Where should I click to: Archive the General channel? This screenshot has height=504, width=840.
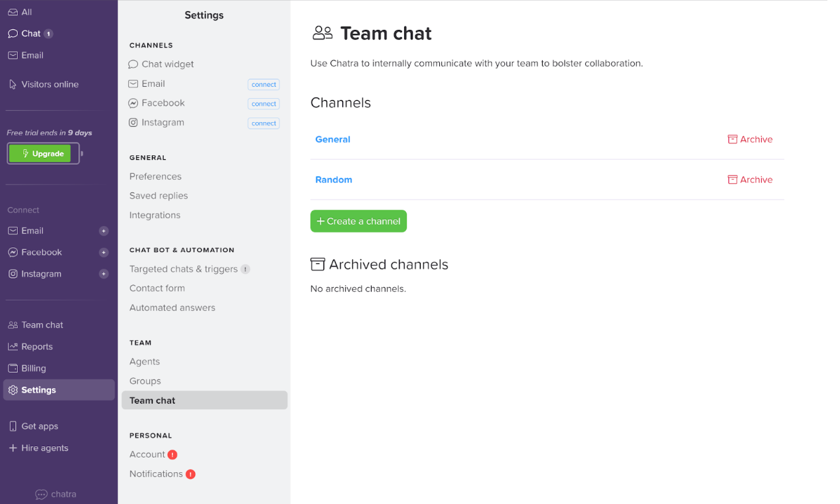(x=750, y=139)
